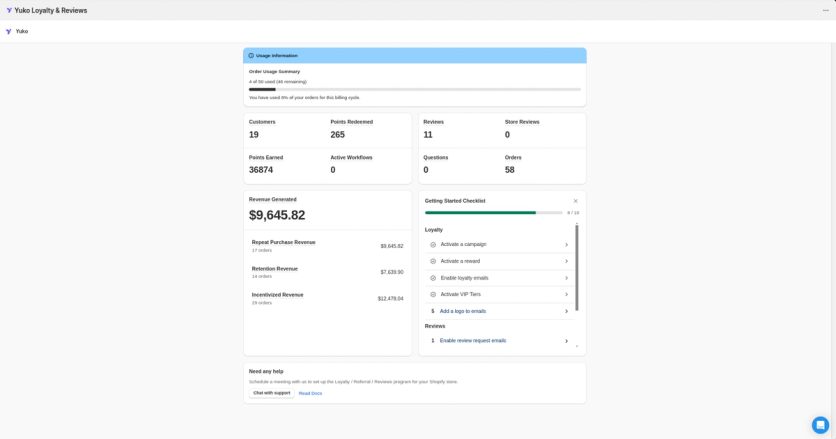The height and width of the screenshot is (439, 836).
Task: Click the Usage Information info icon
Action: tap(251, 55)
